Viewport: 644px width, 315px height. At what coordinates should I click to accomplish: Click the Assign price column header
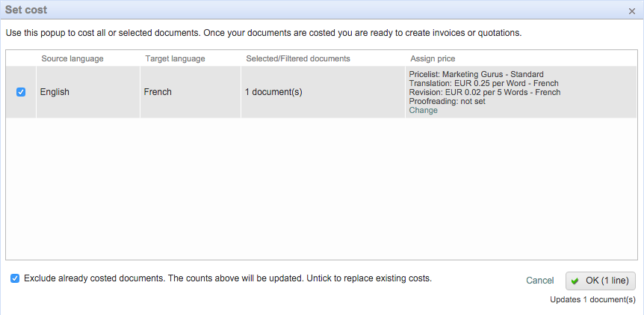tap(433, 58)
